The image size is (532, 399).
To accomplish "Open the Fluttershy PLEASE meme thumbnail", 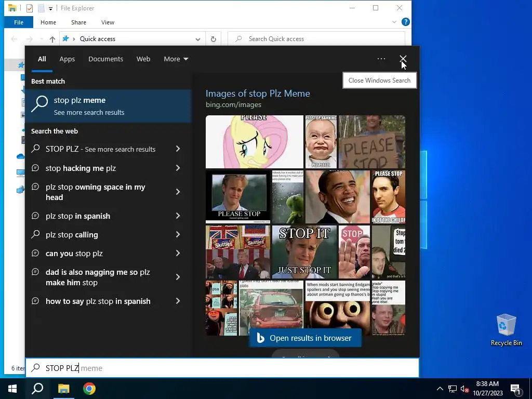I will click(255, 142).
